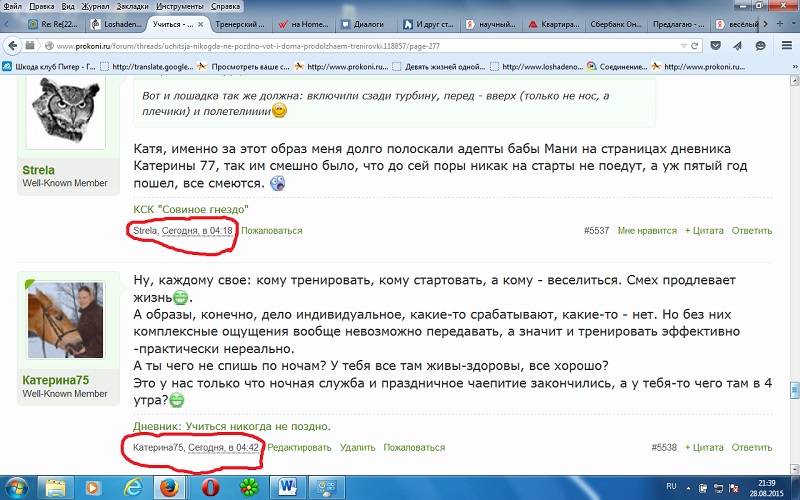Launch Internet Explorer from the taskbar
This screenshot has width=800, height=500.
[x=132, y=487]
